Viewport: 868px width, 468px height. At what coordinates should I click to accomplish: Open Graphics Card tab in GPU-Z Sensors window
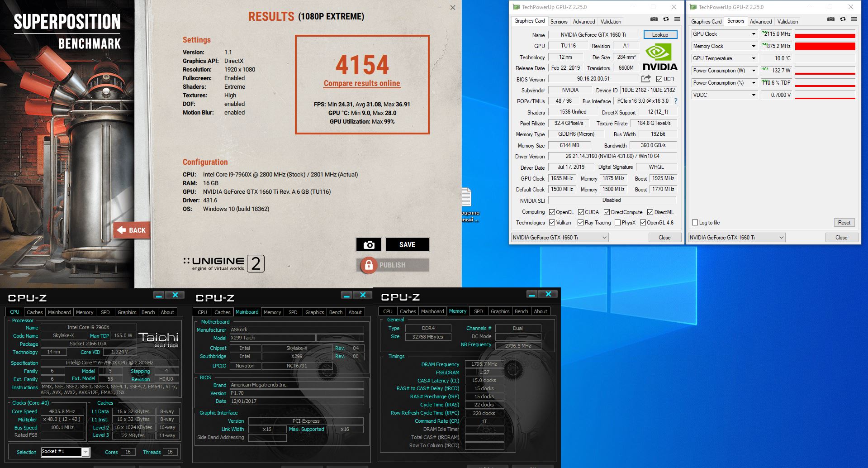point(706,22)
